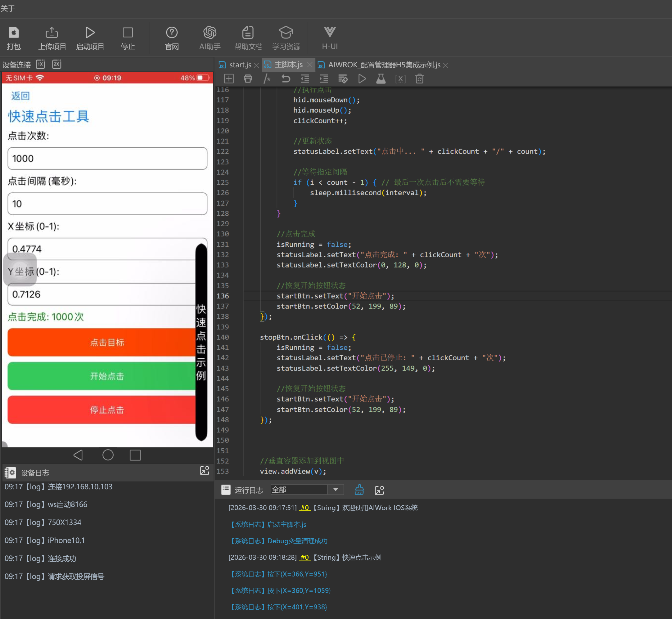This screenshot has width=672, height=619.
Task: Toggle the 1X device screen scale
Action: (x=41, y=64)
